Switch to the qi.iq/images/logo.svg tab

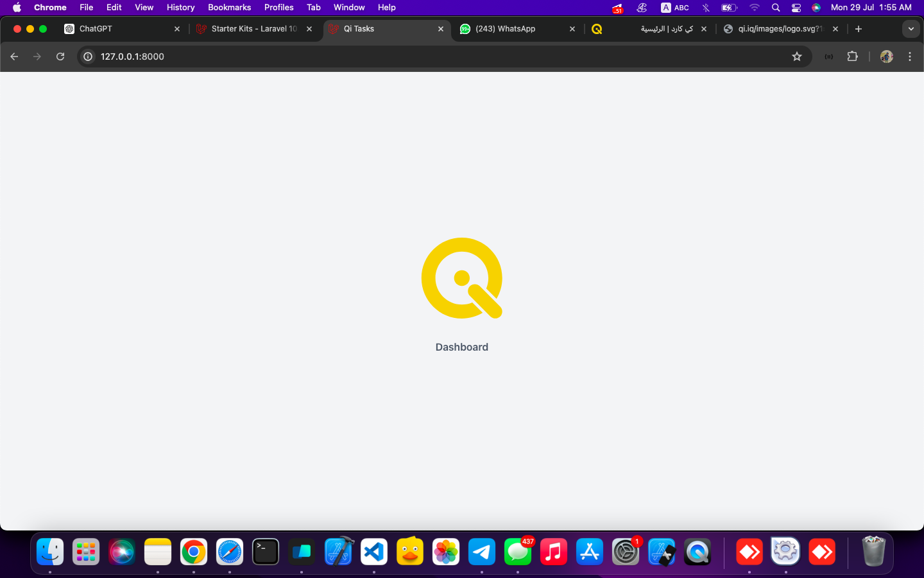click(780, 29)
